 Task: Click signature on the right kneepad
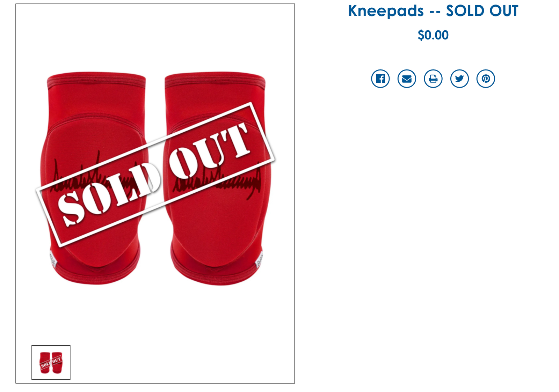[x=217, y=180]
